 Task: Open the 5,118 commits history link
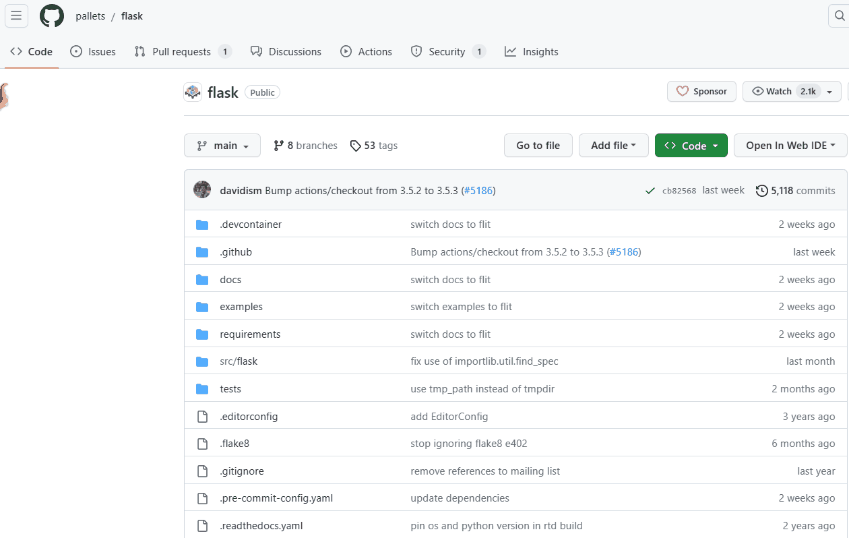pos(795,191)
